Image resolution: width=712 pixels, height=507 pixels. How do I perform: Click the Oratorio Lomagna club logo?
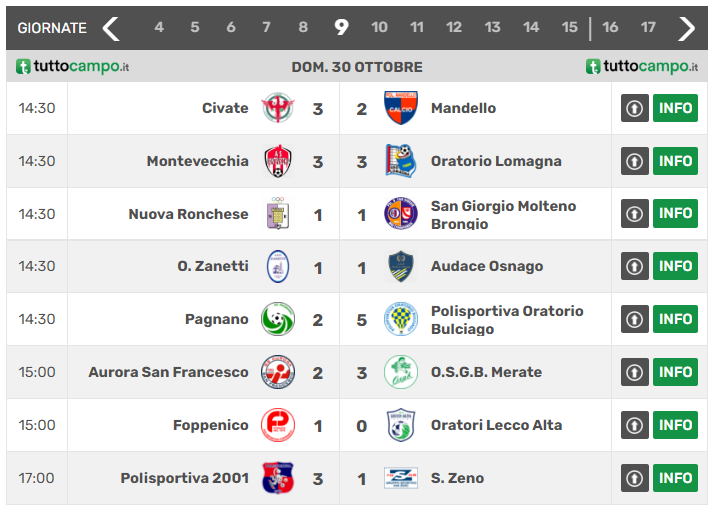[x=401, y=161]
